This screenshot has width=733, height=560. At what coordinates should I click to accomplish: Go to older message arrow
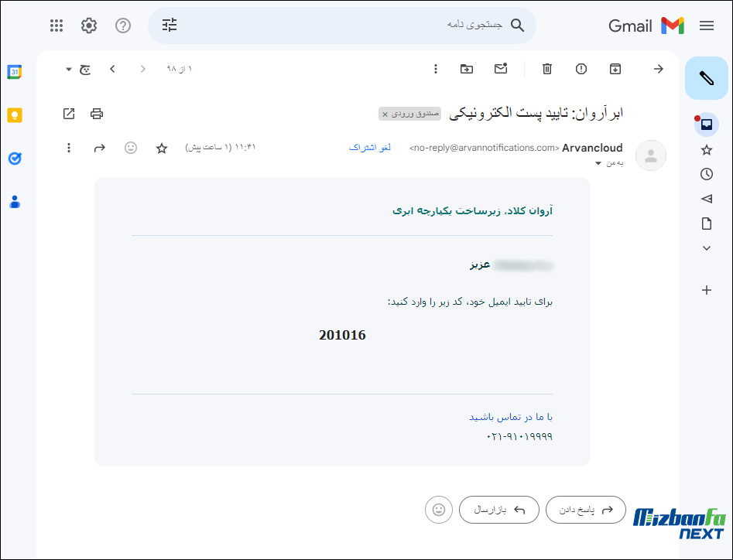pyautogui.click(x=113, y=69)
